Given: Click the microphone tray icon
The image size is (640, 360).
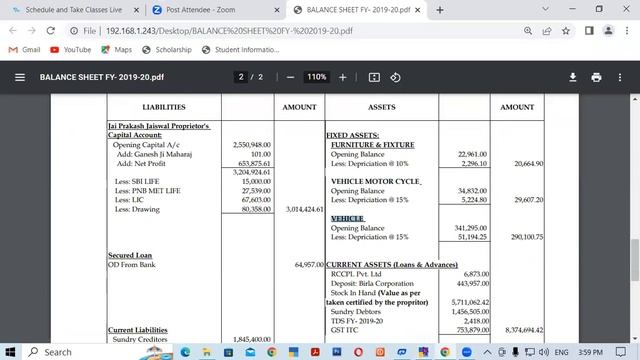Looking at the screenshot, I should tap(516, 352).
